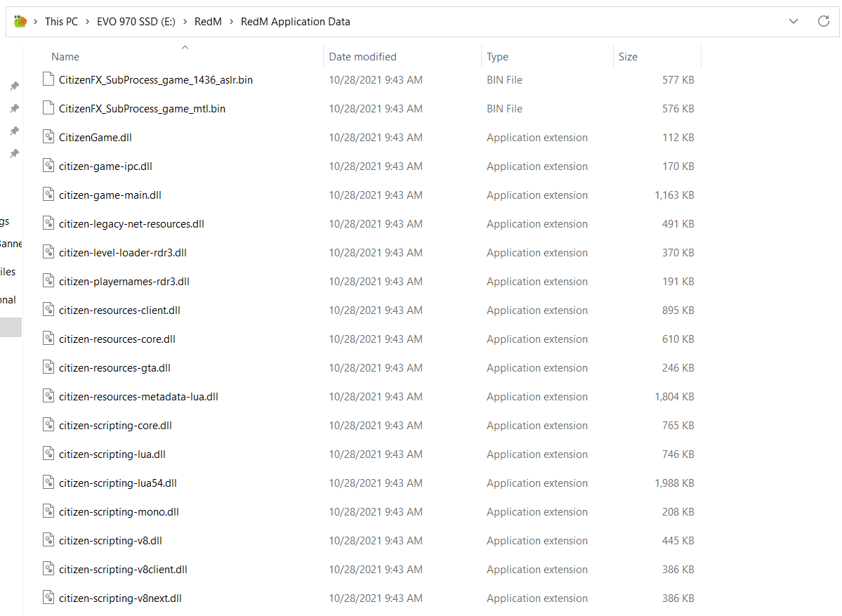Select file name citizen-resources-metadata-lua.dll

click(138, 397)
